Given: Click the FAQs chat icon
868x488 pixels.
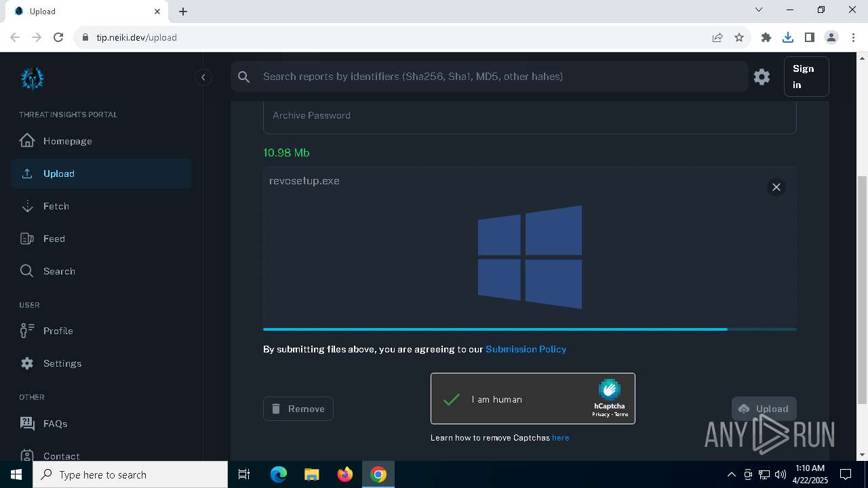Looking at the screenshot, I should click(x=27, y=424).
